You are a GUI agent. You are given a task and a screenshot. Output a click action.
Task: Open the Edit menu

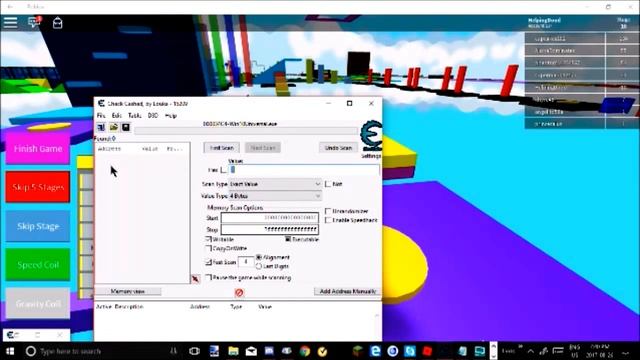click(x=117, y=116)
